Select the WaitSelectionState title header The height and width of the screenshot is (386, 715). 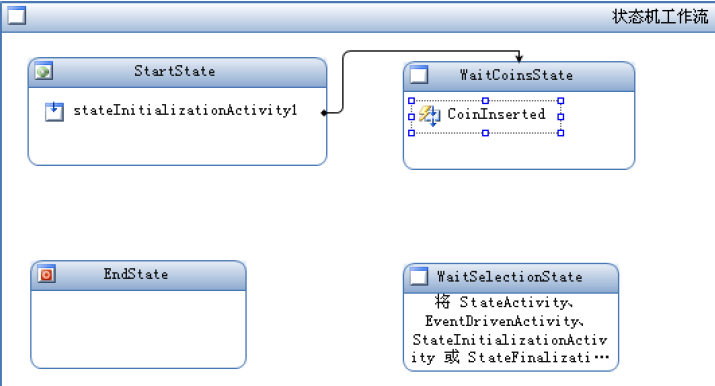click(x=510, y=277)
